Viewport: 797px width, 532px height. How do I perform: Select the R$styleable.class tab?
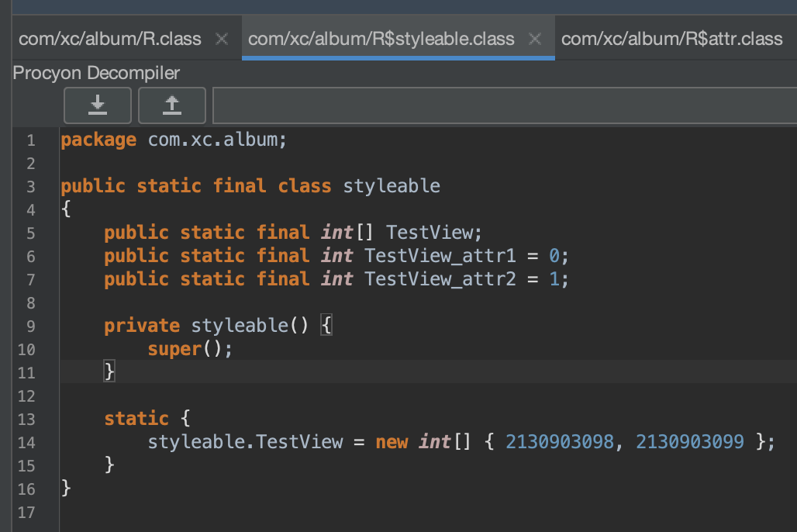click(381, 39)
